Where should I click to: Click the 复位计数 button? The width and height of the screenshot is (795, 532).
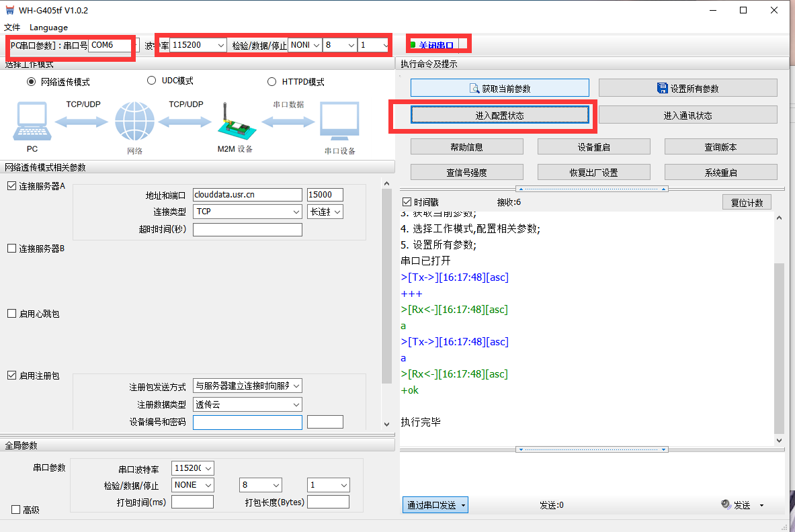click(747, 203)
